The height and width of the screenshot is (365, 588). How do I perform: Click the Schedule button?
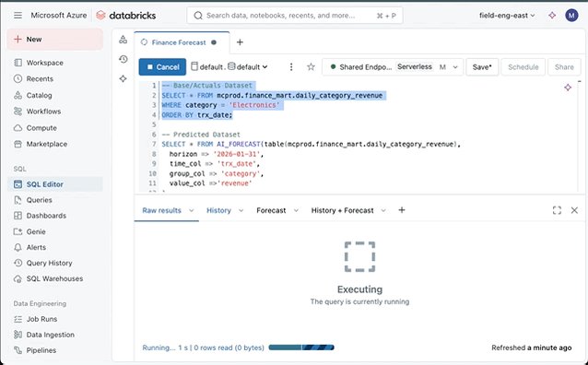click(523, 66)
